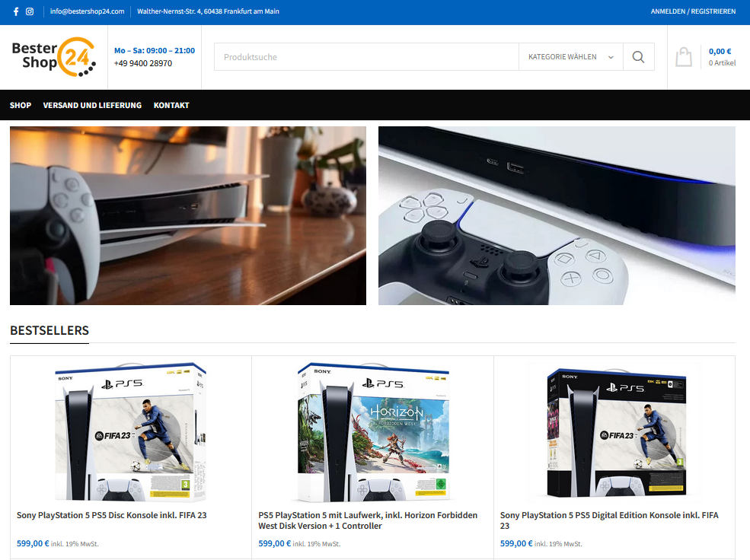
Task: Click the Walther-Nernst-Str. 4 address text
Action: pyautogui.click(x=208, y=11)
